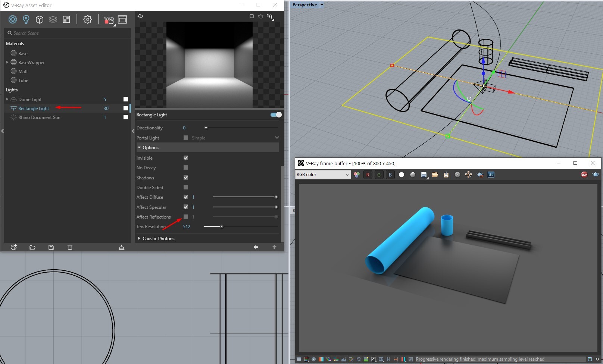The height and width of the screenshot is (364, 603).
Task: Open the Render Elements layers icon
Action: (53, 19)
